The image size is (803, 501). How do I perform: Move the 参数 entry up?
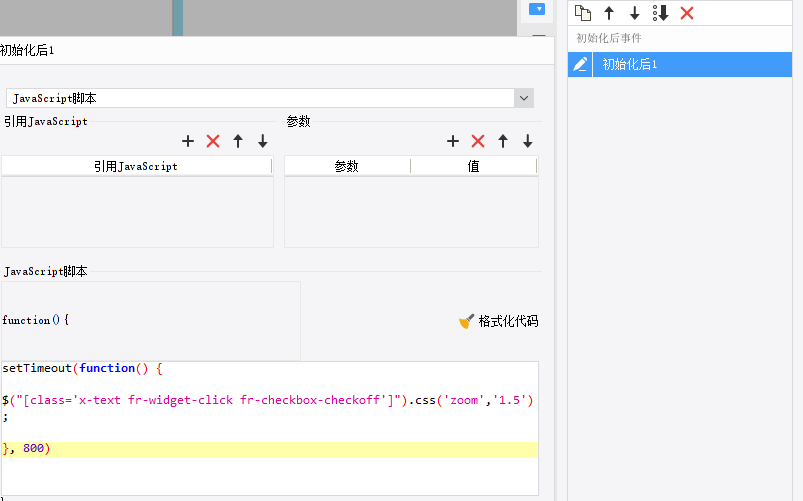tap(503, 141)
